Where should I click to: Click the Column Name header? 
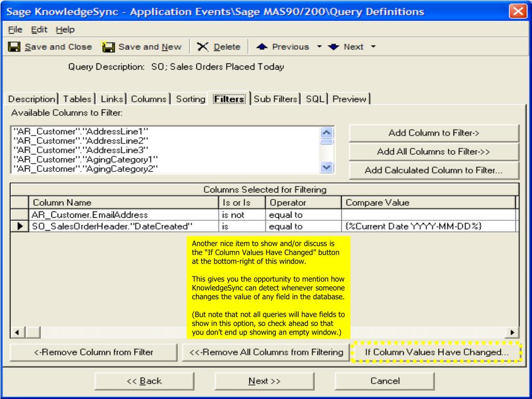point(124,203)
